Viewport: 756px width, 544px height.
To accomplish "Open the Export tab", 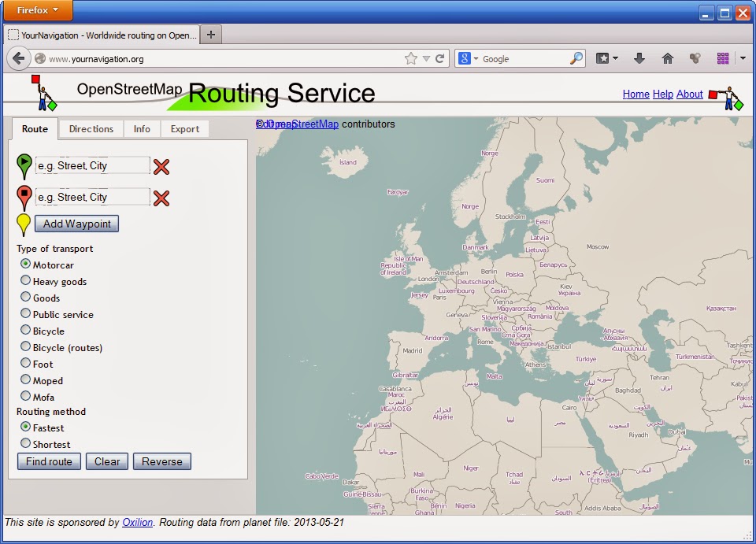I will 184,128.
